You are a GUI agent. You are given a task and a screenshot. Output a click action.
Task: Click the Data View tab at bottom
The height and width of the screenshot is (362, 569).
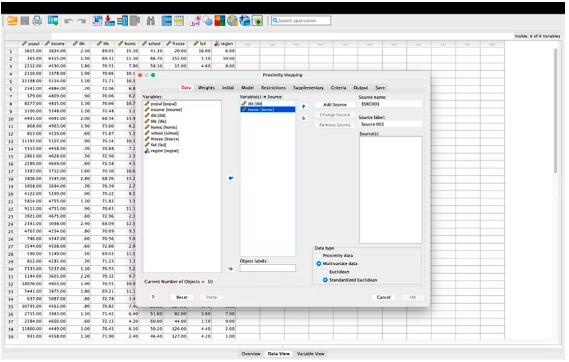[x=279, y=354]
